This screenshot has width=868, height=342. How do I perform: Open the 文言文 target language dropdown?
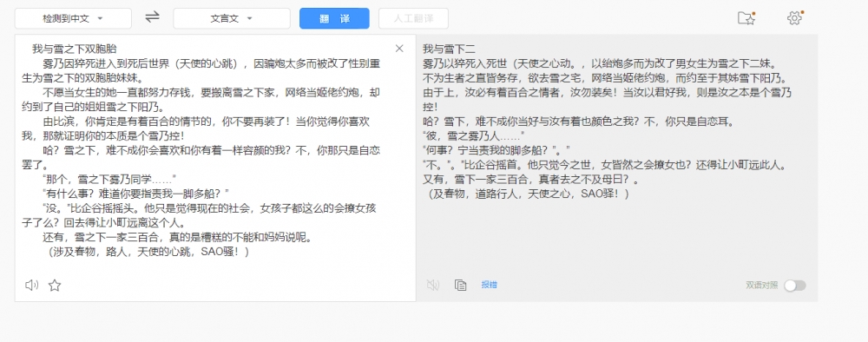coord(232,18)
